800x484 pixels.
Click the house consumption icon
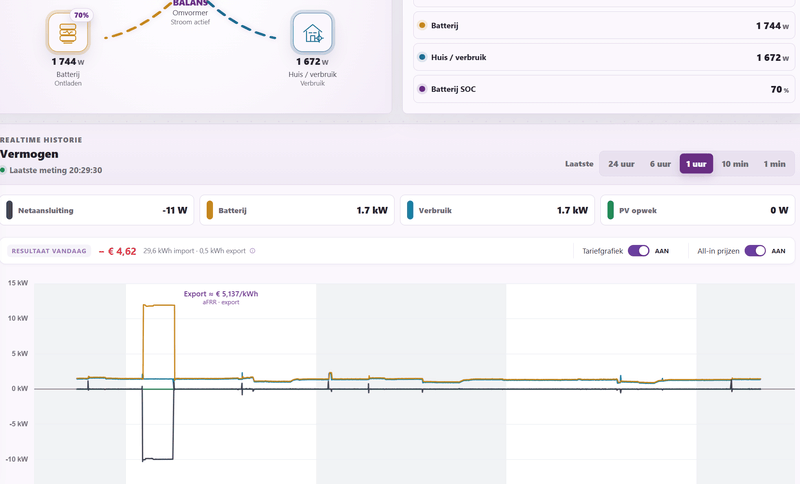(x=312, y=33)
